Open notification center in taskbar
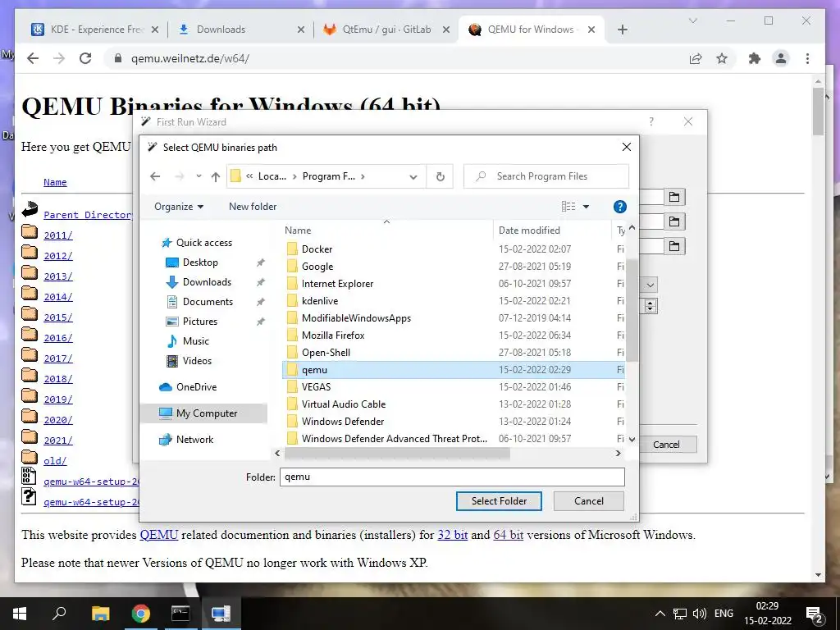840x630 pixels. click(x=815, y=614)
